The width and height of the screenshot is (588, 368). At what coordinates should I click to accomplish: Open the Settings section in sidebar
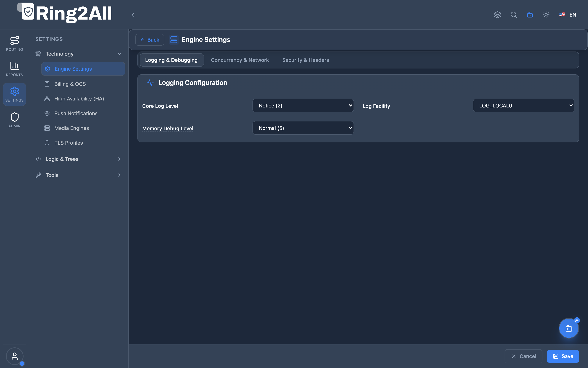pyautogui.click(x=15, y=94)
